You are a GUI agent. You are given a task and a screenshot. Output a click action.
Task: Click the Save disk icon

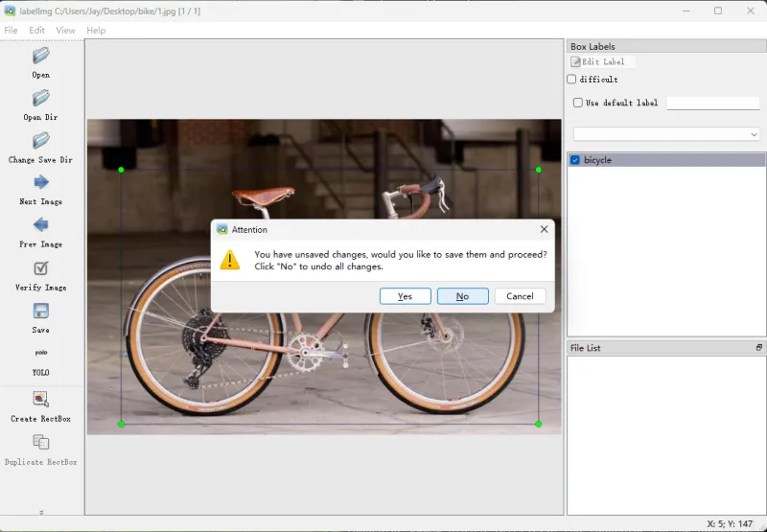click(x=40, y=312)
